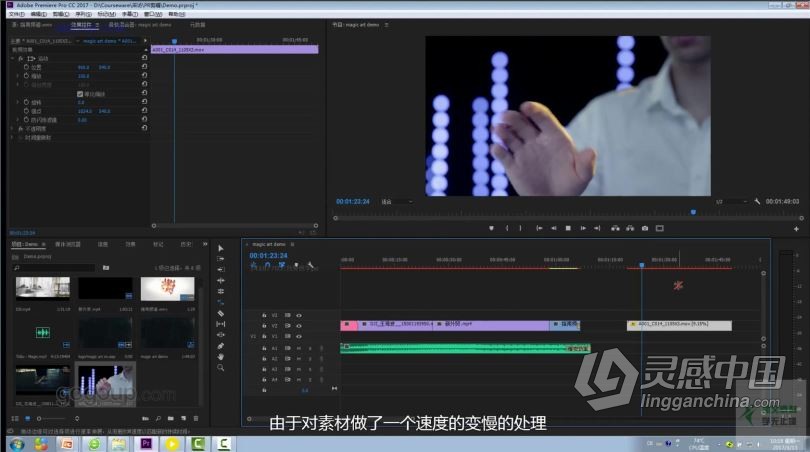810x452 pixels.
Task: Open Premiere Pro from the Windows taskbar
Action: [x=146, y=443]
